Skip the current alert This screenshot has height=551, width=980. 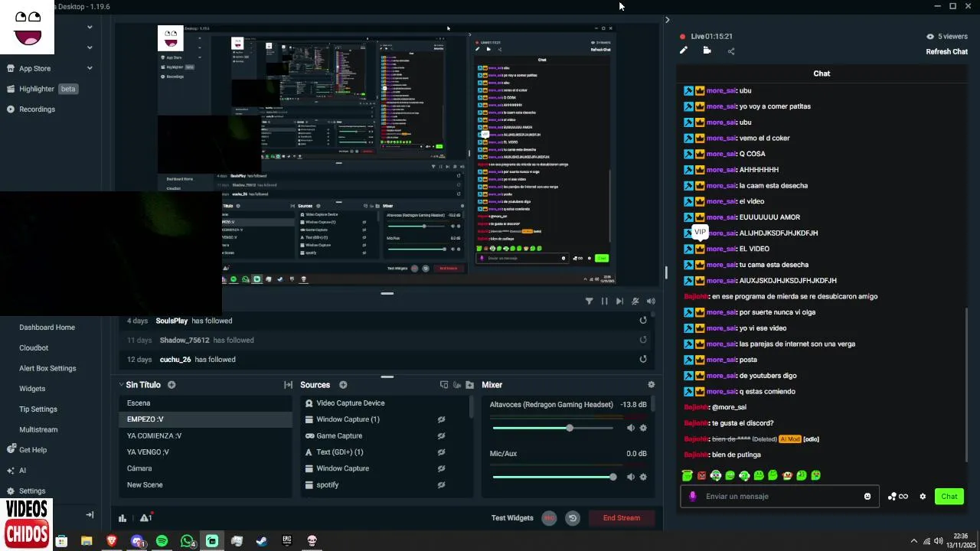(x=619, y=301)
